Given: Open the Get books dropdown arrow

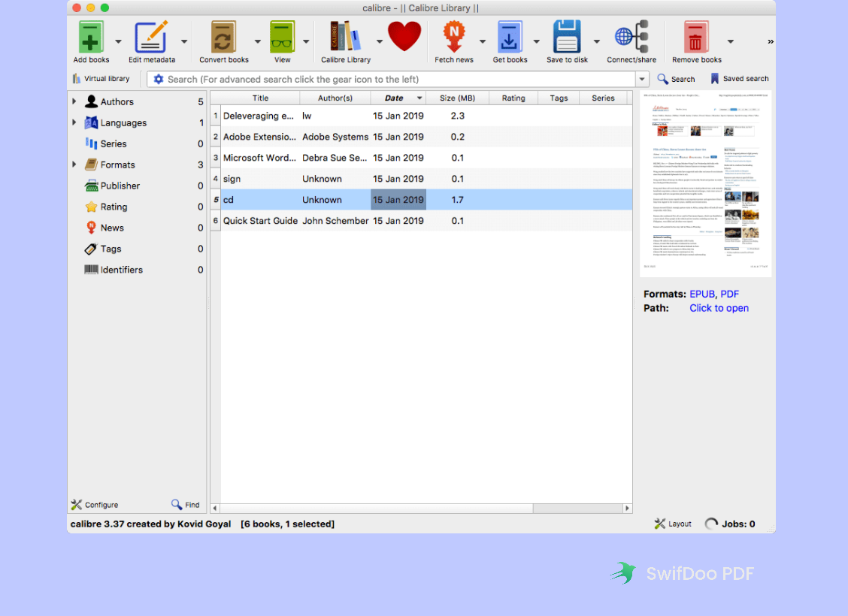Looking at the screenshot, I should click(x=536, y=41).
